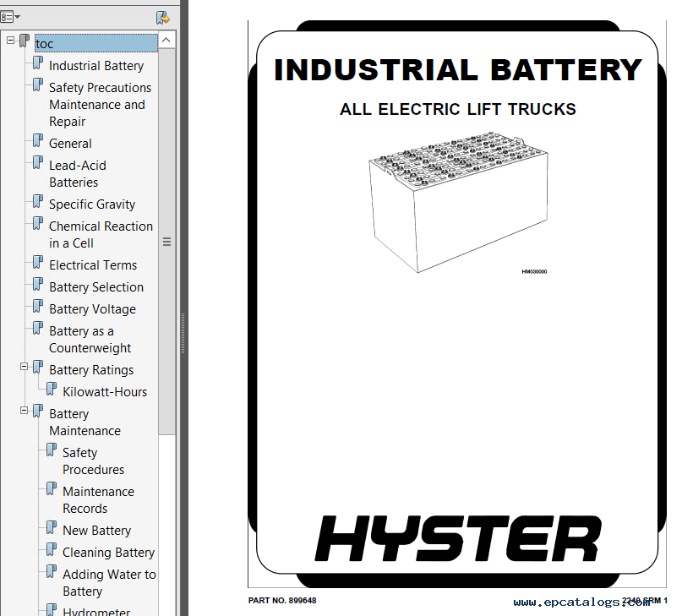Collapse the Battery Maintenance bookmark group
This screenshot has height=616, width=693.
[25, 411]
